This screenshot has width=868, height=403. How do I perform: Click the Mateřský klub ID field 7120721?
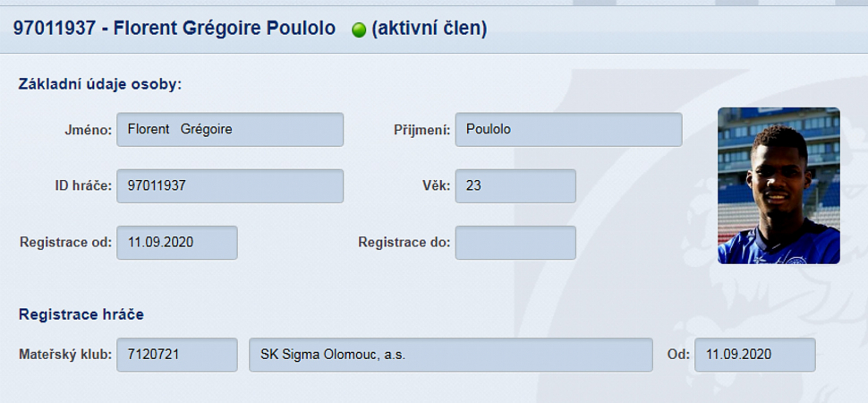coord(177,355)
